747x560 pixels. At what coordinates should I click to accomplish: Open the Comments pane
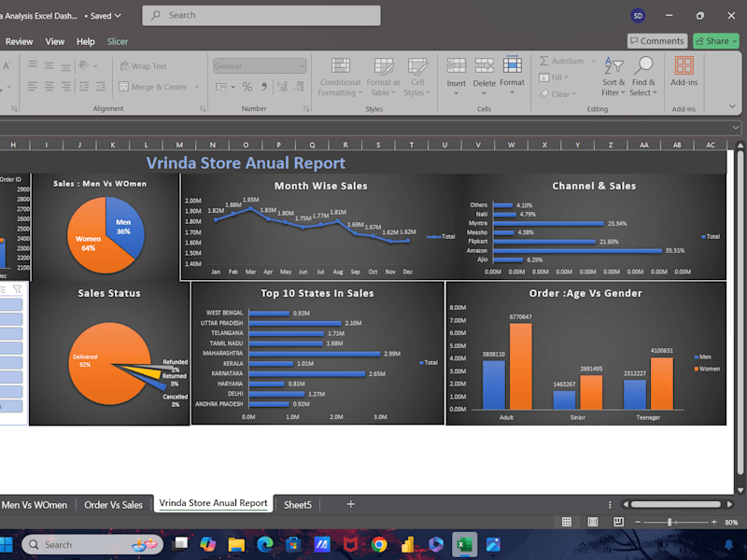point(657,41)
